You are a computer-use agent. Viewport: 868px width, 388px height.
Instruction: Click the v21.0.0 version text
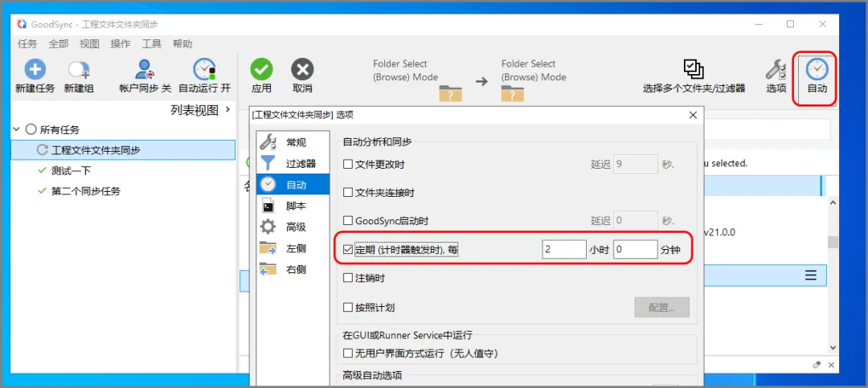point(719,232)
